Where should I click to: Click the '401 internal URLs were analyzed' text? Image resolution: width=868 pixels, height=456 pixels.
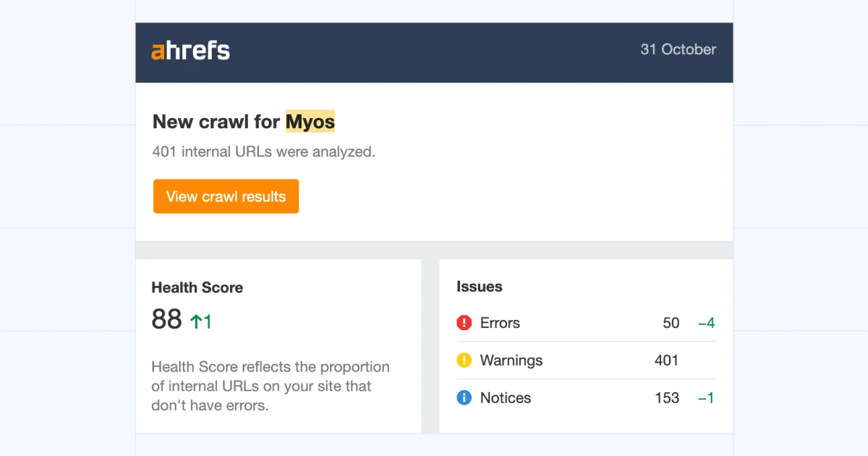coord(264,152)
